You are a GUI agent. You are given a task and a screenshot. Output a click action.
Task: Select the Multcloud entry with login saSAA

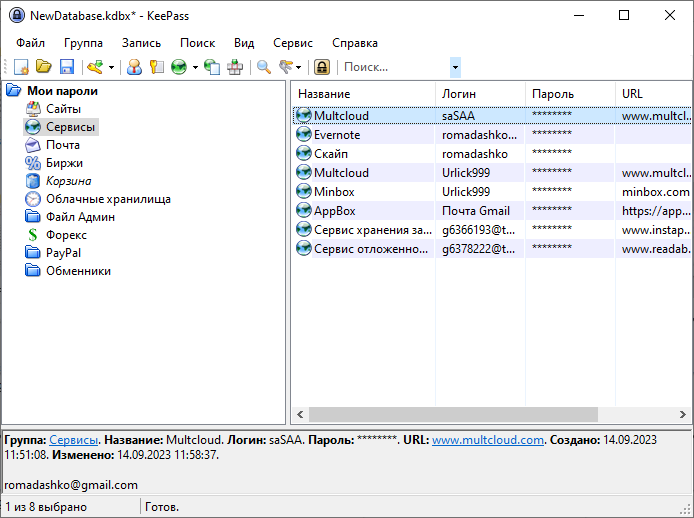[492, 116]
